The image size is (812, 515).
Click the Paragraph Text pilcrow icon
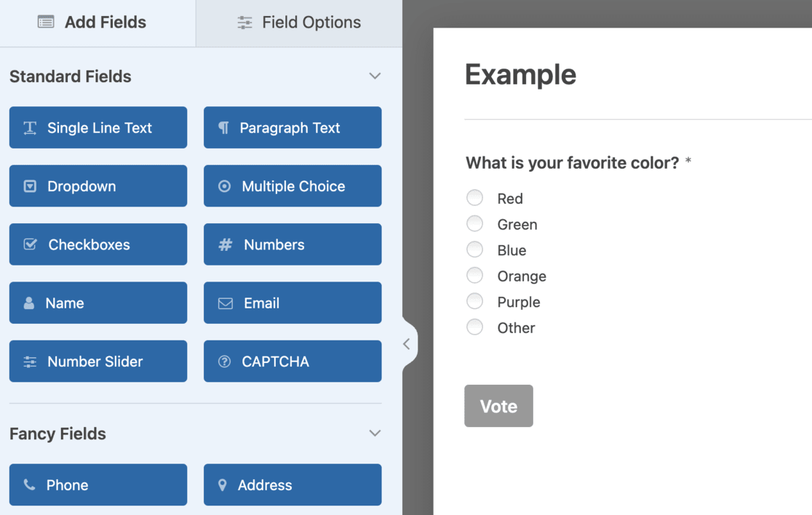pyautogui.click(x=225, y=127)
